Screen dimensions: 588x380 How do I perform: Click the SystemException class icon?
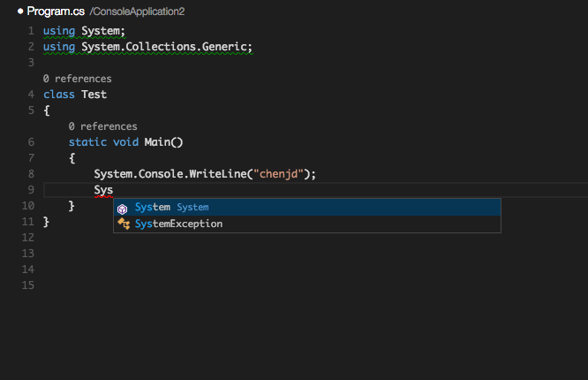coord(124,224)
